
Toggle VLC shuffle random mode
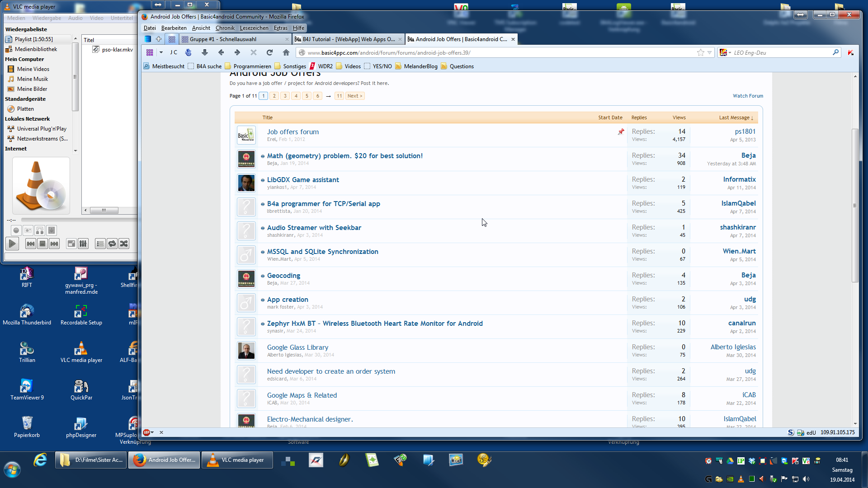tap(124, 244)
